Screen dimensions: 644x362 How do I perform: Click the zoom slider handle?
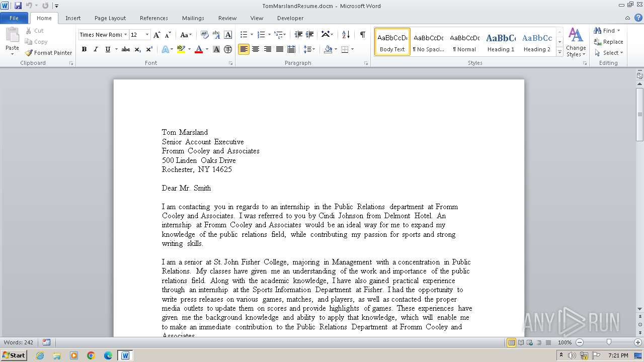(609, 342)
